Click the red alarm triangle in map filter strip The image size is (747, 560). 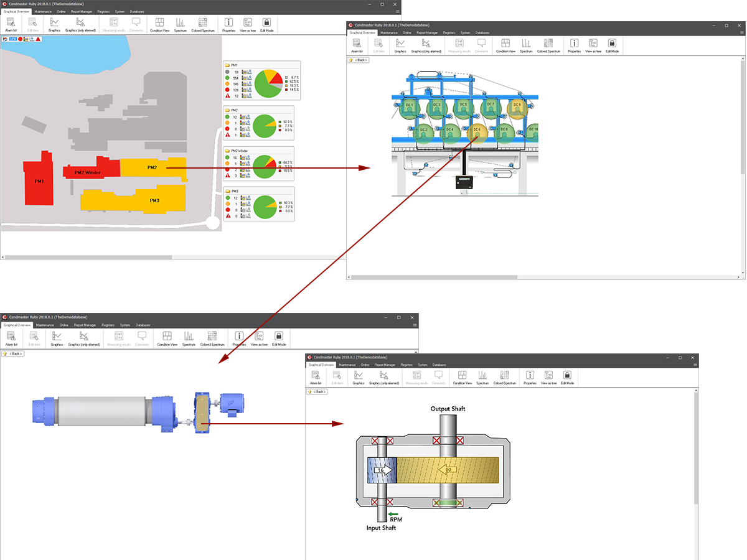point(38,39)
